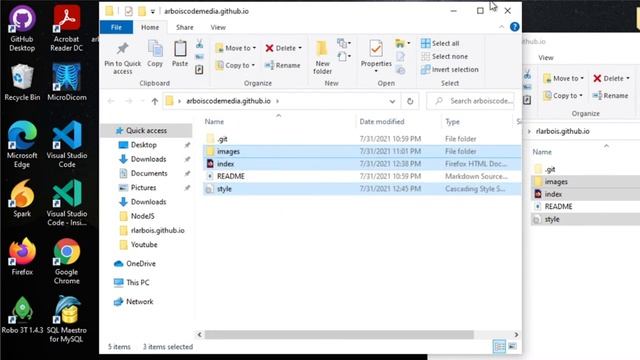
Task: Select Robo 3T 1.4.3 desktop icon
Action: 22,315
